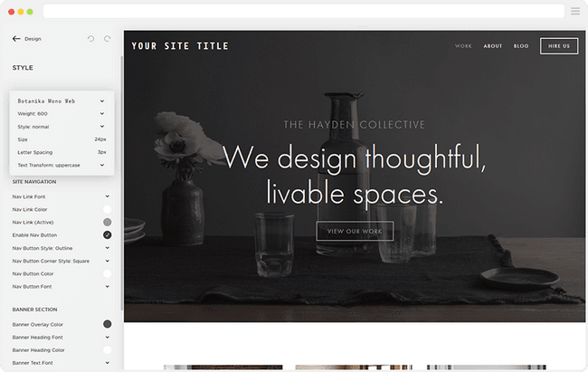Click the HIRE US button
This screenshot has width=588, height=372.
click(559, 46)
